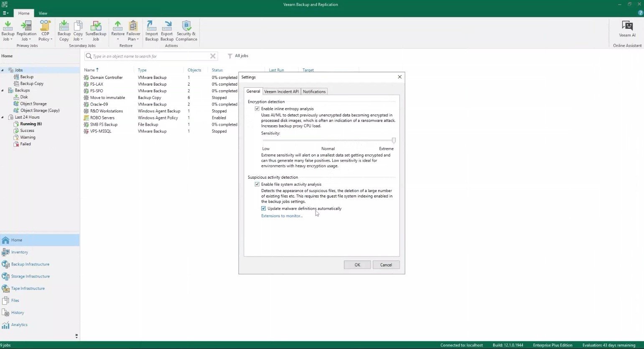Toggle Enable file system activity analysis

pyautogui.click(x=257, y=184)
